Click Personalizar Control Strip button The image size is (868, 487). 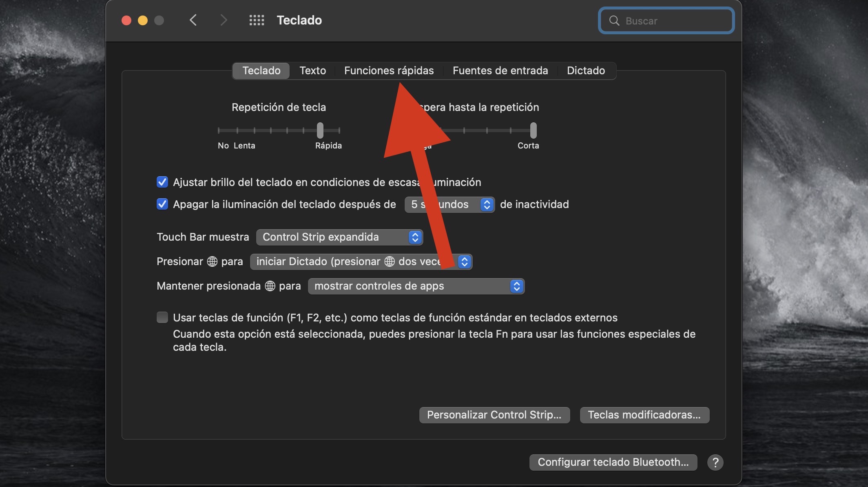[x=494, y=415]
